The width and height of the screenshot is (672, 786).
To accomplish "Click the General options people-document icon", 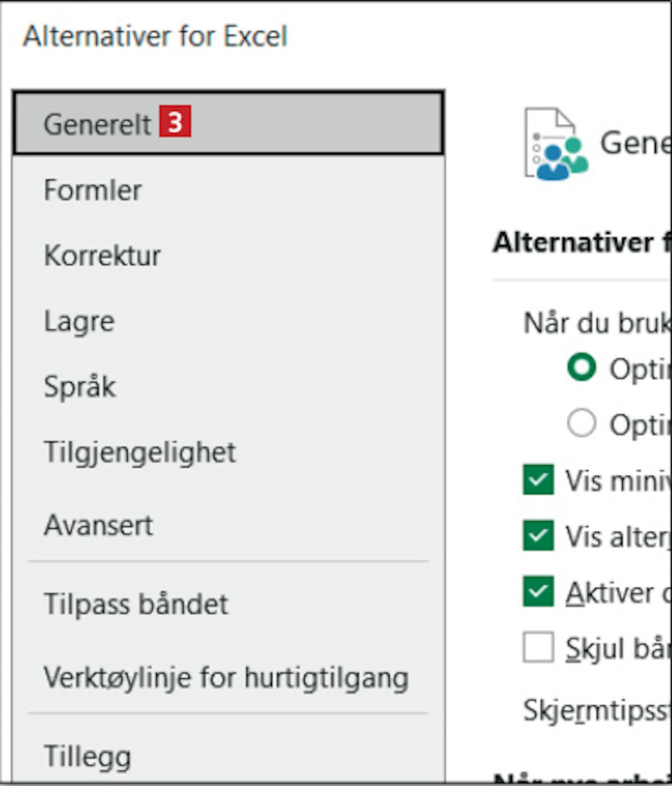I will point(556,144).
